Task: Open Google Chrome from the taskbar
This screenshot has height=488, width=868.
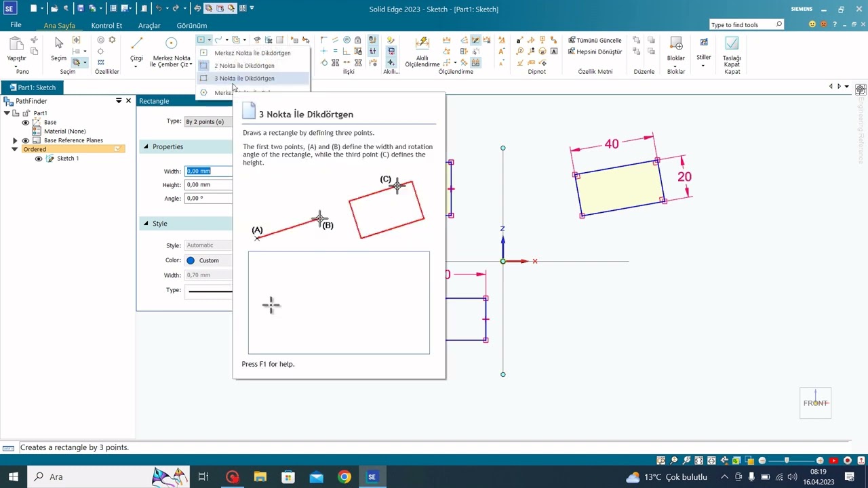Action: tap(344, 476)
